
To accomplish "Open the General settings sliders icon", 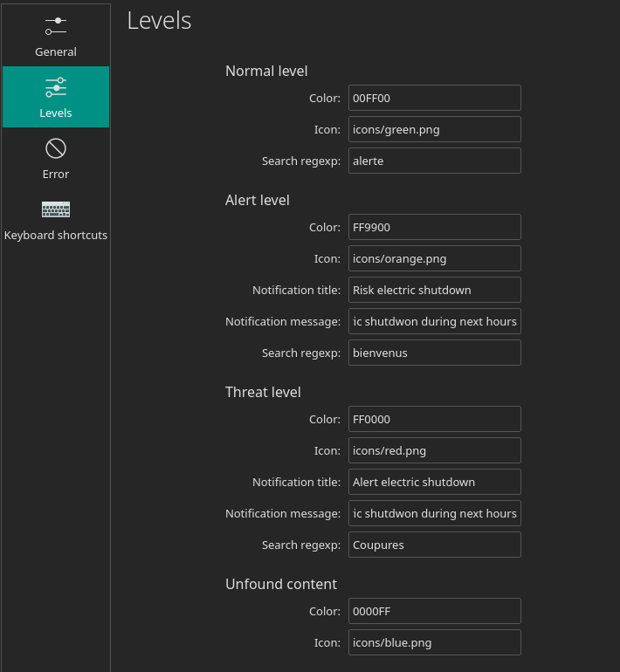I will [56, 26].
